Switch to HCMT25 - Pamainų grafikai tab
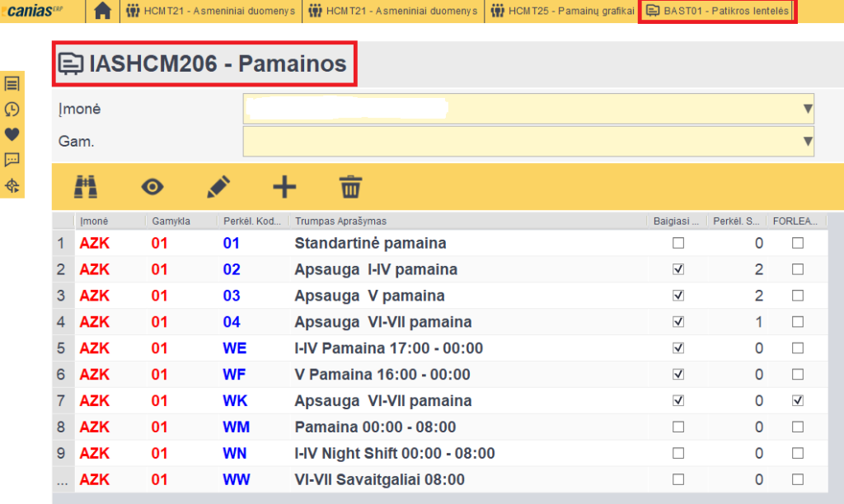This screenshot has width=844, height=504. click(x=562, y=12)
